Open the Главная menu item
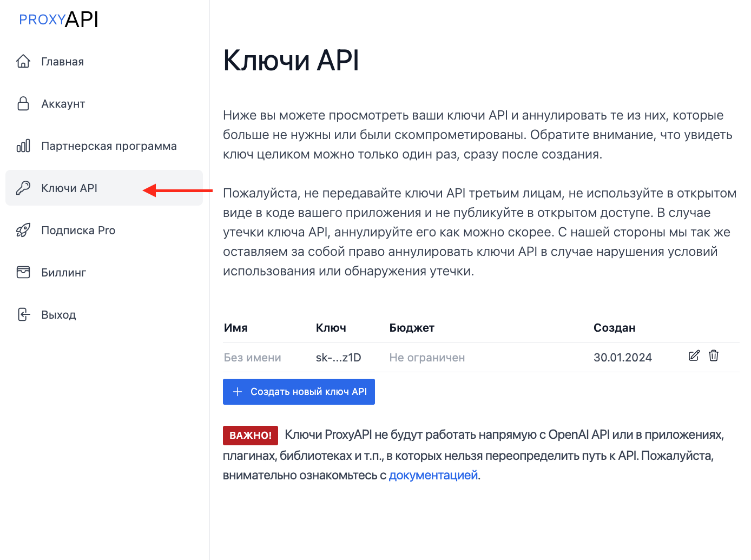The width and height of the screenshot is (751, 560). [x=63, y=62]
